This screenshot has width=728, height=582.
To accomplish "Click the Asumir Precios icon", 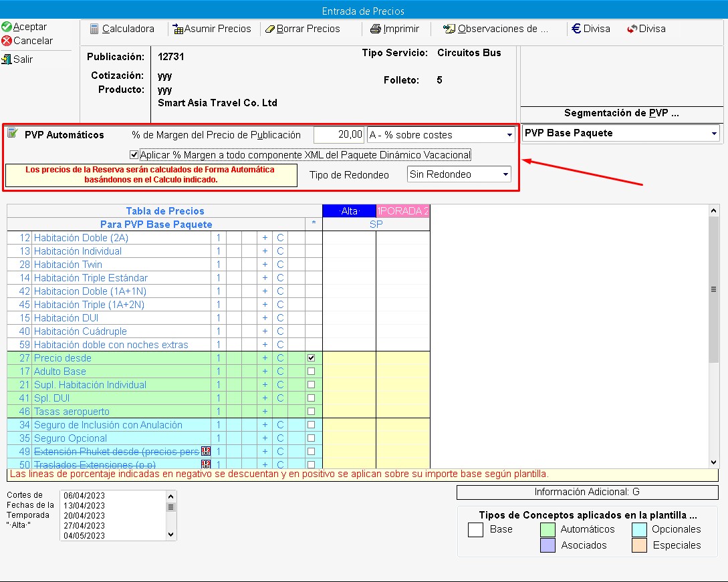I will click(x=178, y=29).
